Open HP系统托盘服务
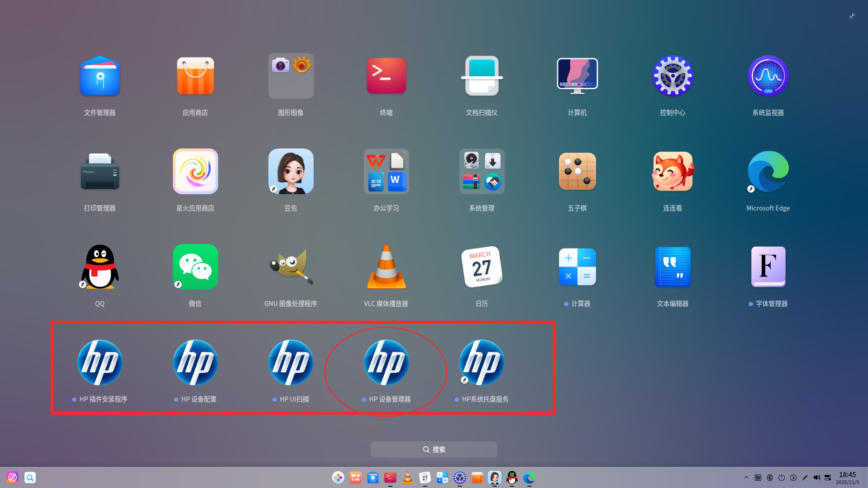868x488 pixels. [482, 363]
